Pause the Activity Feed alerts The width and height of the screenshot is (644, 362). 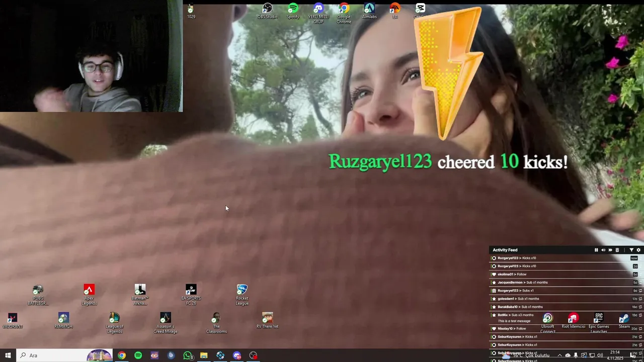[x=596, y=250]
